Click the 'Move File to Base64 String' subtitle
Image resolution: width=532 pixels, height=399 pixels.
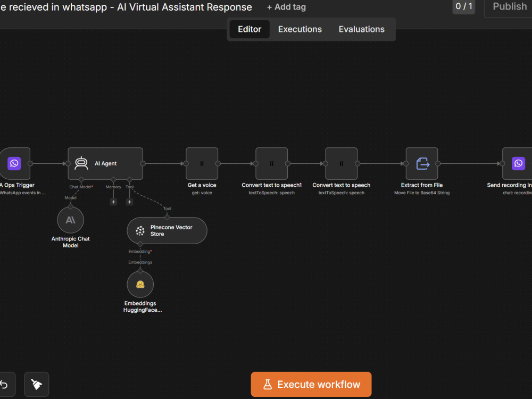pos(422,193)
